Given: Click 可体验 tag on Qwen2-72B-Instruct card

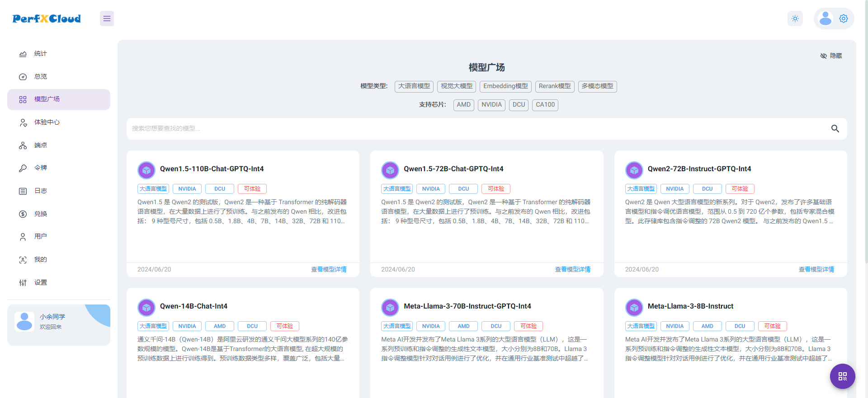Looking at the screenshot, I should (740, 189).
